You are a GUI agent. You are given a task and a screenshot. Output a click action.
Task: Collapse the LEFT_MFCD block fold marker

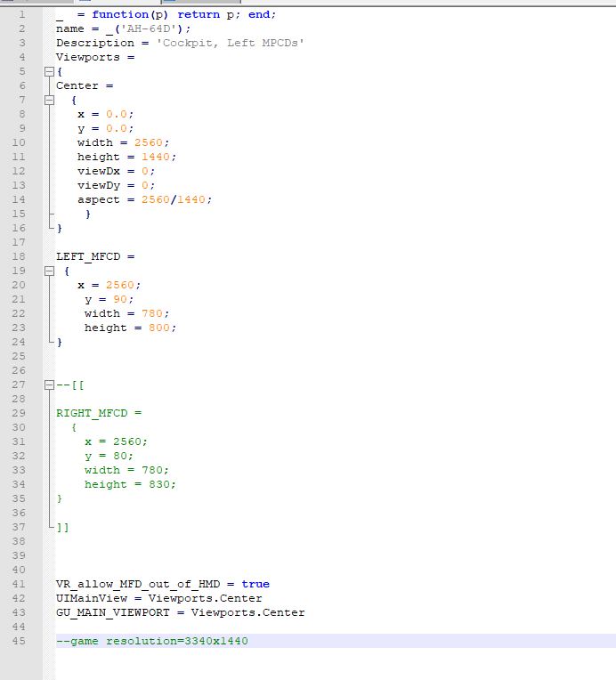50,271
